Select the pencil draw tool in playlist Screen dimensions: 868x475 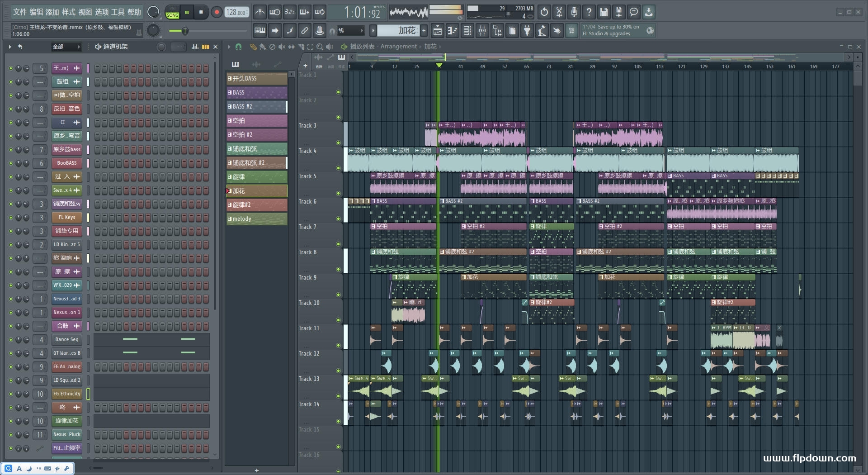point(253,47)
